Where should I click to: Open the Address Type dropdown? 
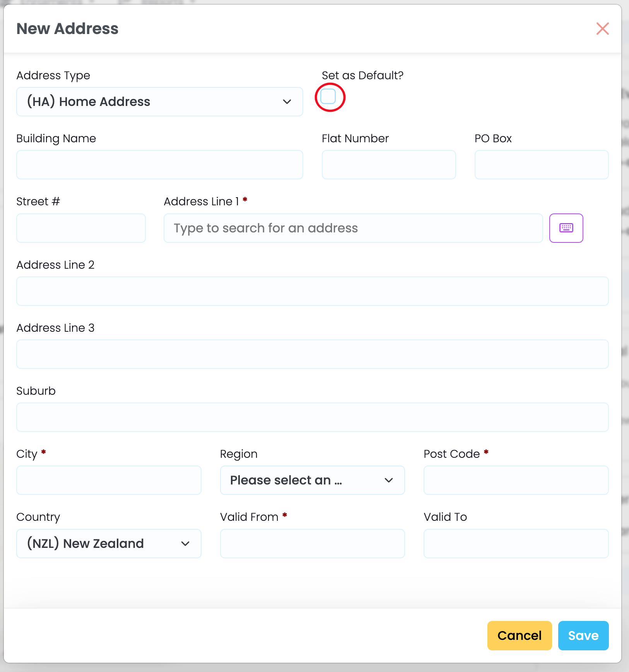pyautogui.click(x=159, y=102)
